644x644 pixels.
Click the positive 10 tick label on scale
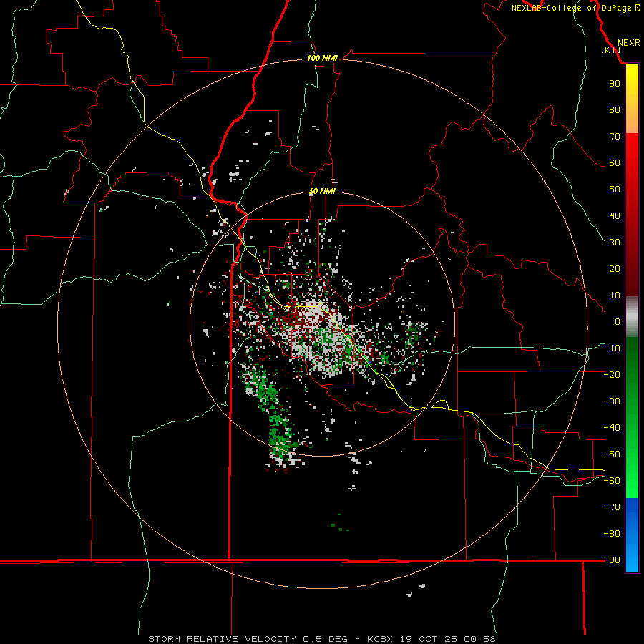tap(615, 296)
